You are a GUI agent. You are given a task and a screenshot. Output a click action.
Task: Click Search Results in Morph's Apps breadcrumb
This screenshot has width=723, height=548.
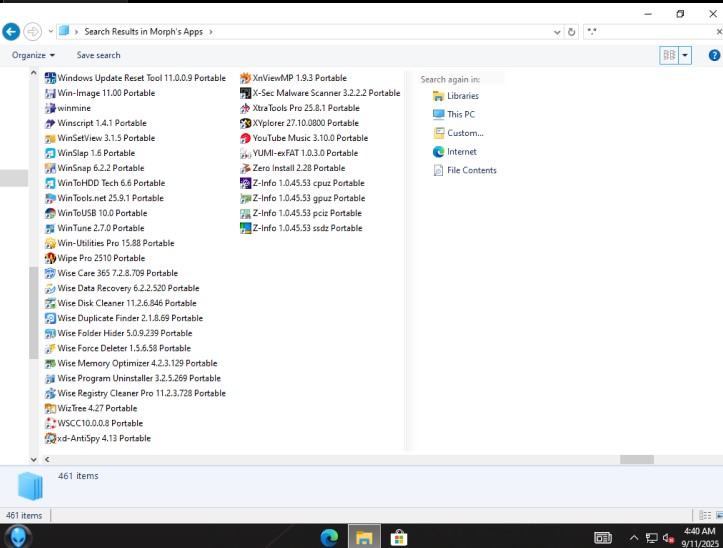(143, 32)
